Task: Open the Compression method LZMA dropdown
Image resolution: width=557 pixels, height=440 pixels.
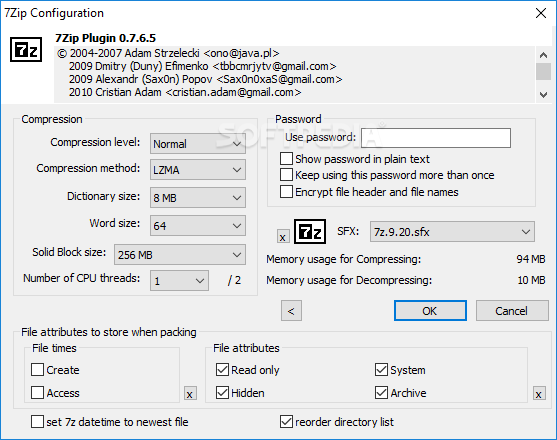Action: (x=198, y=170)
